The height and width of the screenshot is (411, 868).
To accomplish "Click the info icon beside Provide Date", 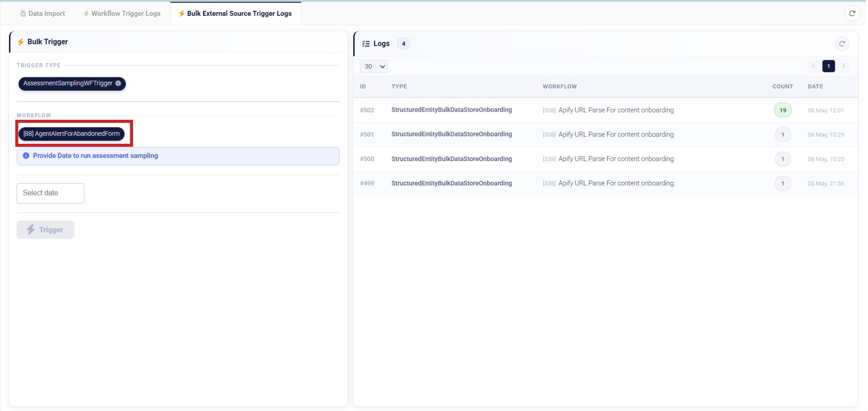I will tap(26, 156).
